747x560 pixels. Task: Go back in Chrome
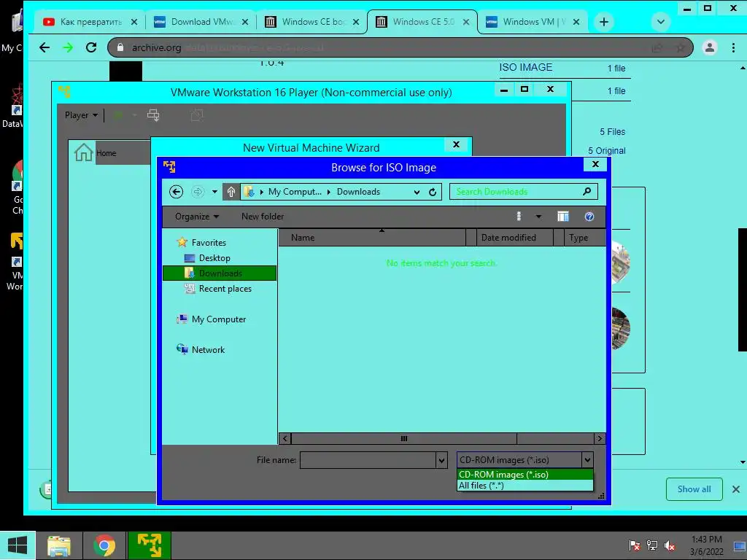(44, 47)
